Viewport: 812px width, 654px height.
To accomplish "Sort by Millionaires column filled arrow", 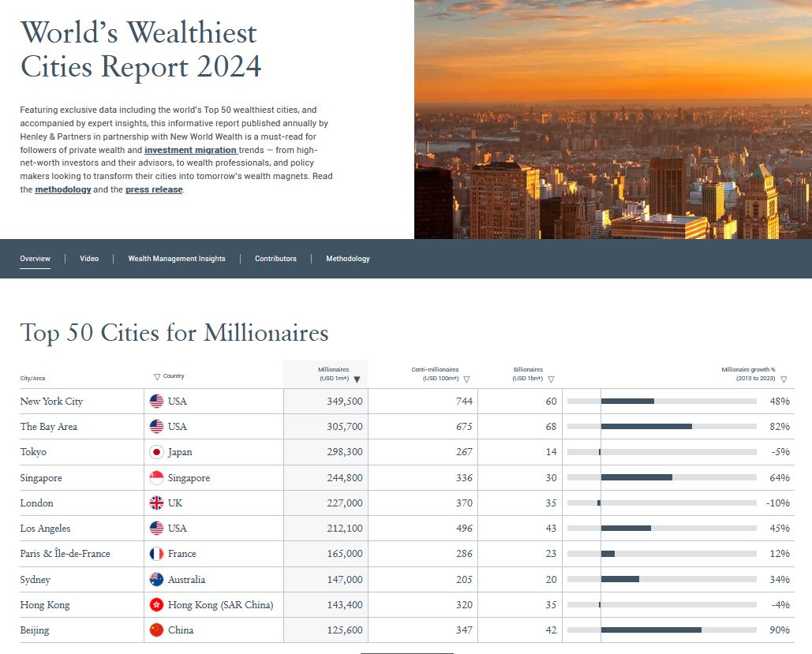I will (357, 379).
